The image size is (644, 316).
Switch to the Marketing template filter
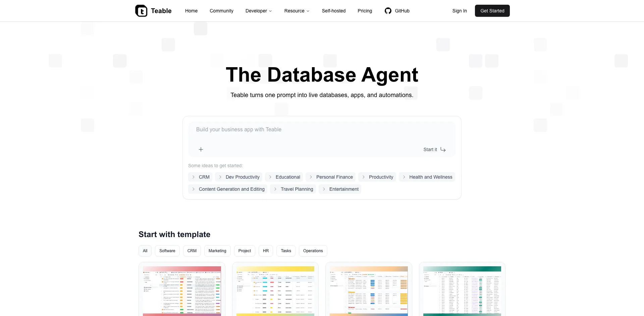[x=217, y=251]
